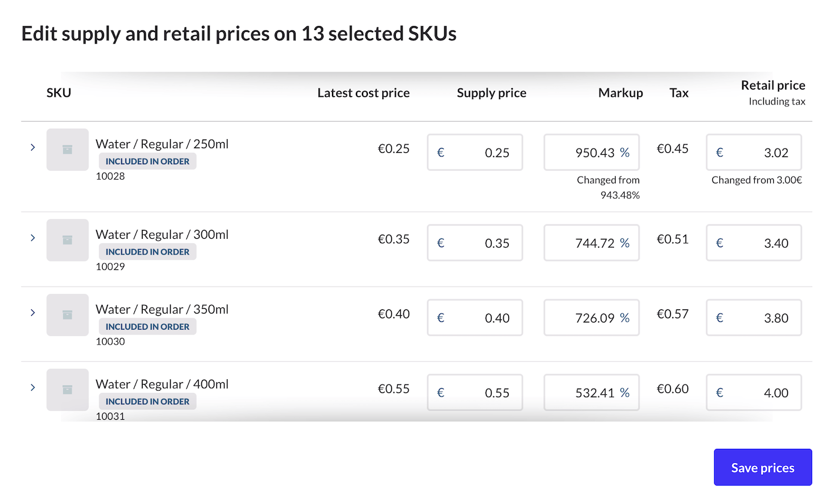Click the Water 400ml product placeholder icon
Viewport: 836px width, 504px height.
pos(67,389)
